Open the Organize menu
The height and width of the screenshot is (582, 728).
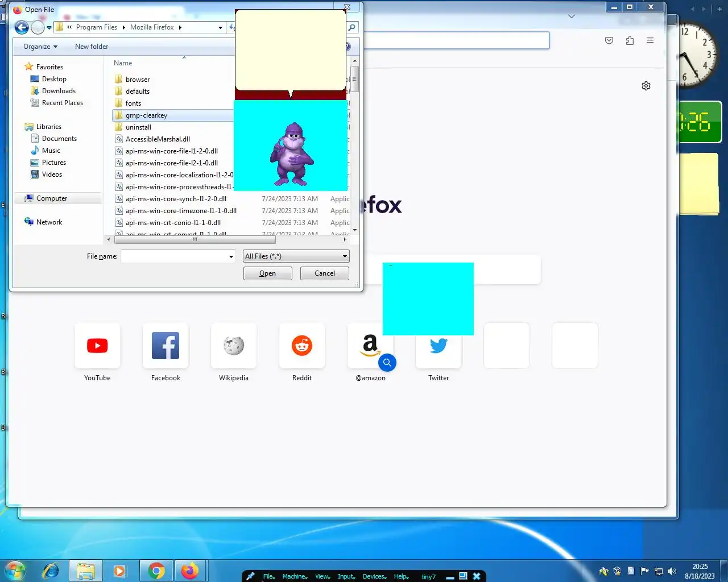40,47
